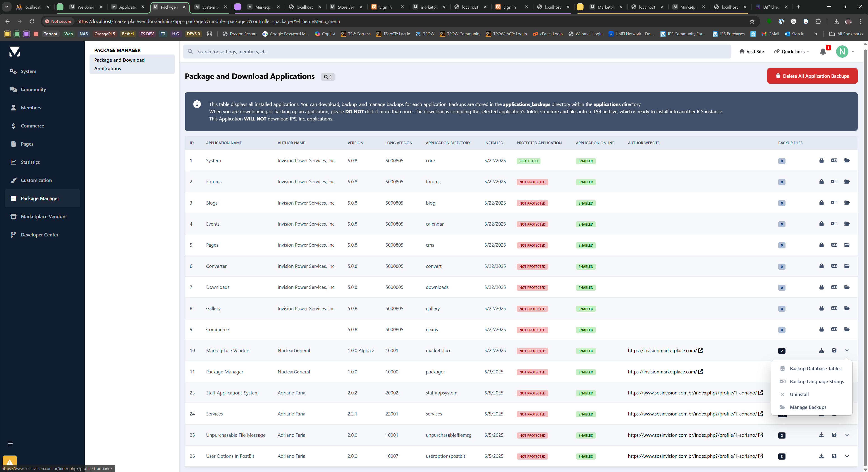The width and height of the screenshot is (868, 472).
Task: Click the search settings and members field
Action: tap(457, 52)
